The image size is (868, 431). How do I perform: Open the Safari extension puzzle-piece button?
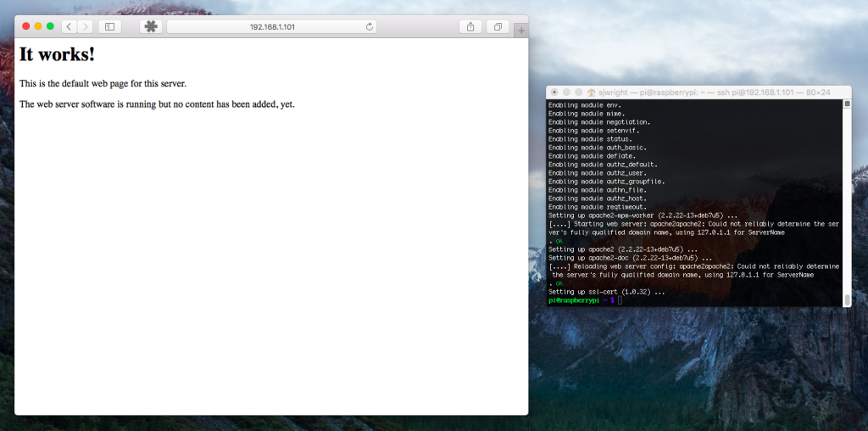click(151, 26)
